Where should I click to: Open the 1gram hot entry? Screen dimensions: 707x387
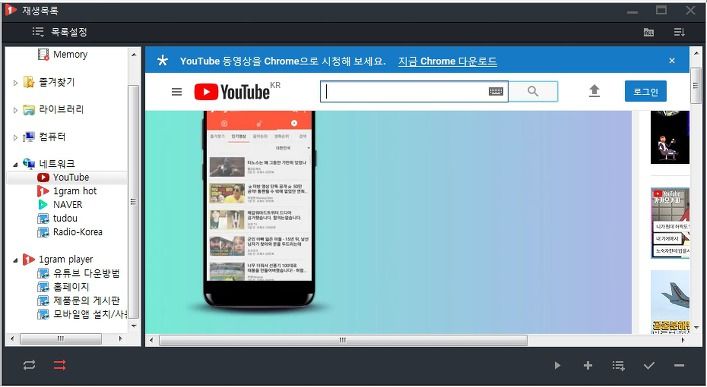click(x=75, y=191)
